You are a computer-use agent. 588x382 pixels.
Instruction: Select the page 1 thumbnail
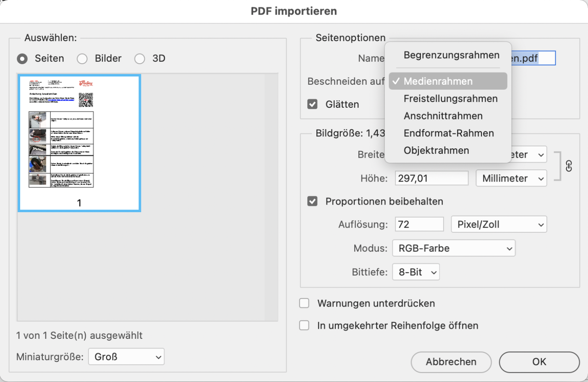pyautogui.click(x=79, y=143)
